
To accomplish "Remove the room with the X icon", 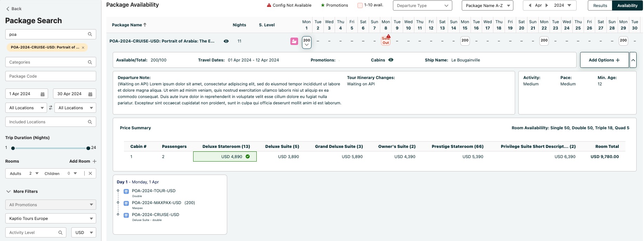I will tap(90, 173).
